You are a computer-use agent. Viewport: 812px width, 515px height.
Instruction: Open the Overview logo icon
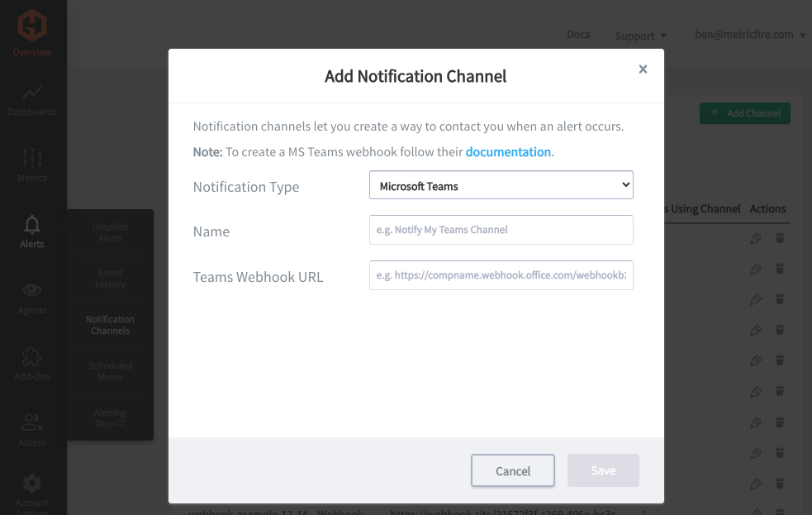click(x=32, y=26)
